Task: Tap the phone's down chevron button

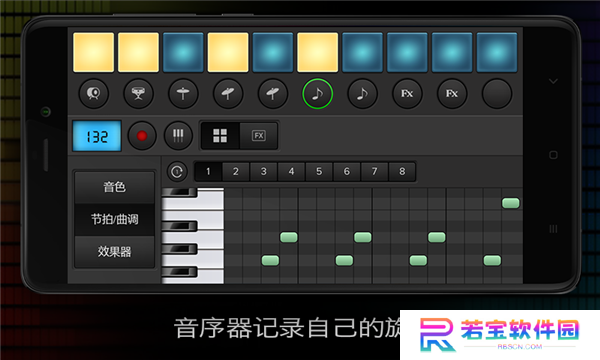Action: click(x=553, y=81)
